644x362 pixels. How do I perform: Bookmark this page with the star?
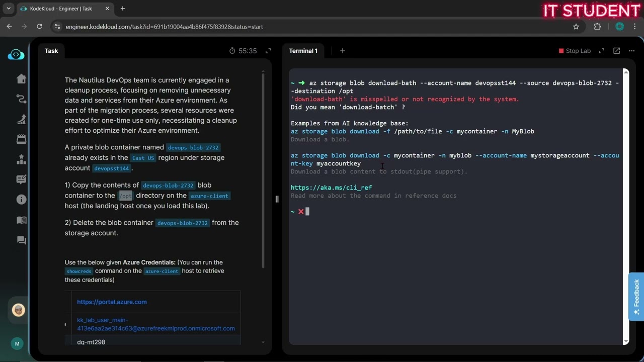[x=576, y=27]
